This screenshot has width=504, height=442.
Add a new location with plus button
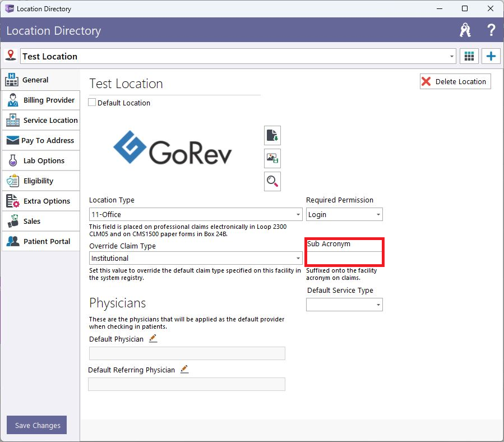coord(491,56)
